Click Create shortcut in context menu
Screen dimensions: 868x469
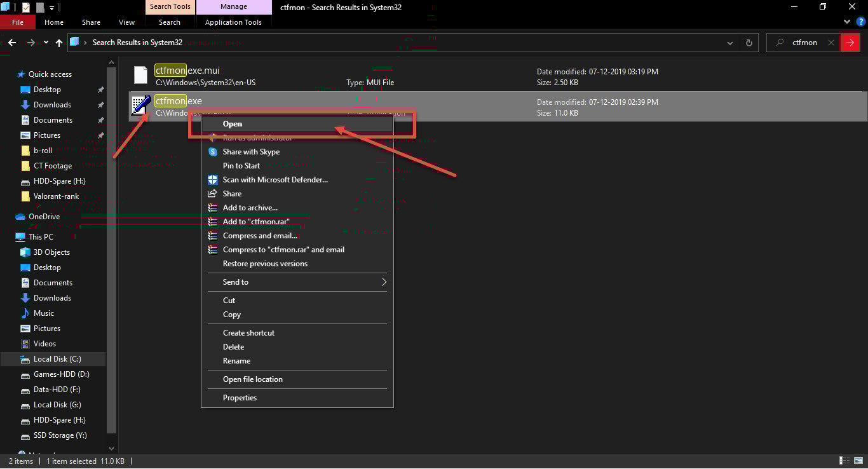248,332
